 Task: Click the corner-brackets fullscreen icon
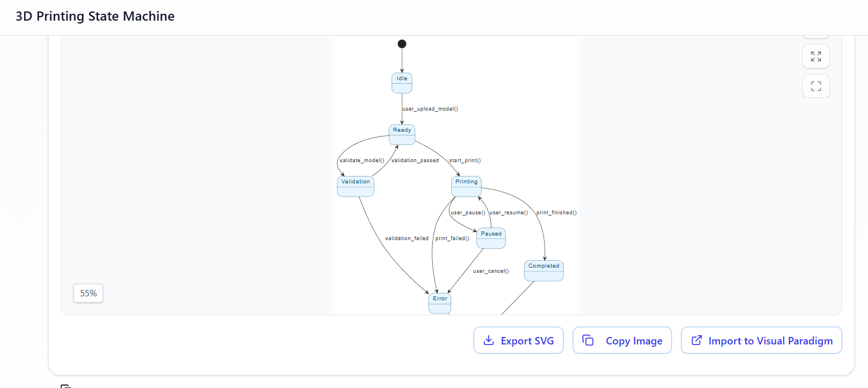(816, 87)
